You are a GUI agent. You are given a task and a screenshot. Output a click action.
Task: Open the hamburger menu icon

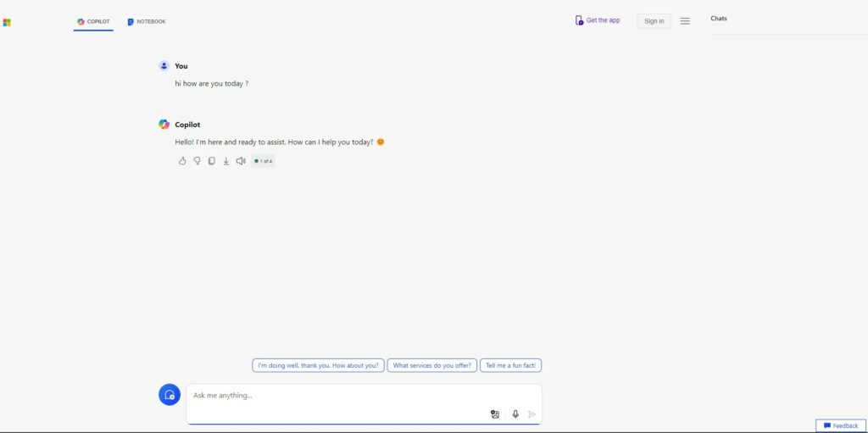click(685, 21)
